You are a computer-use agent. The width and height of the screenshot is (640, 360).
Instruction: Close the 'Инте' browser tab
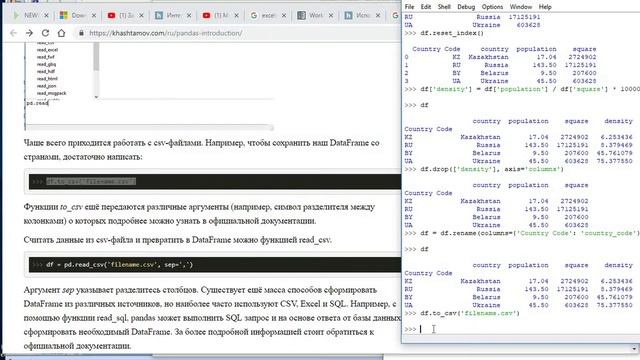[189, 16]
